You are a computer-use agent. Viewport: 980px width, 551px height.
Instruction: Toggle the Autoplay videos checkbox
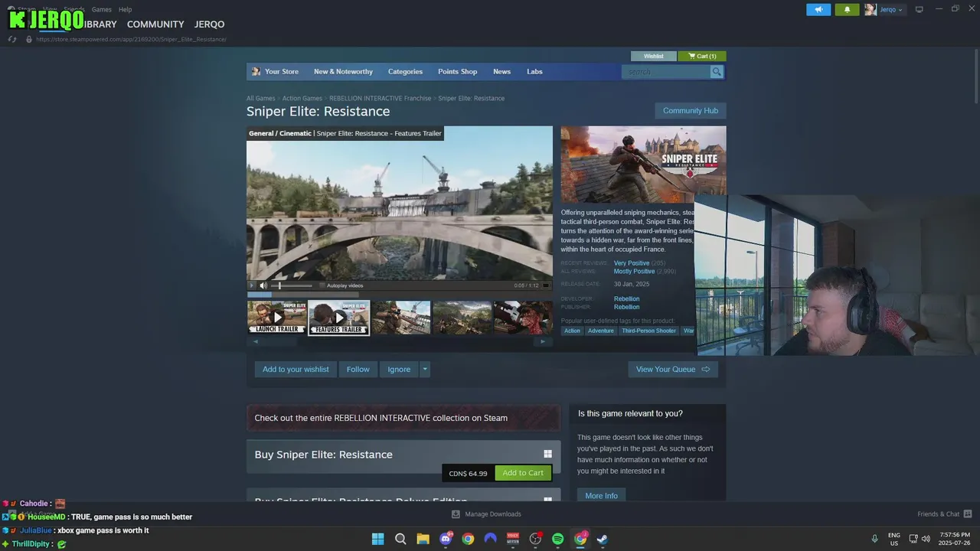[x=322, y=285]
